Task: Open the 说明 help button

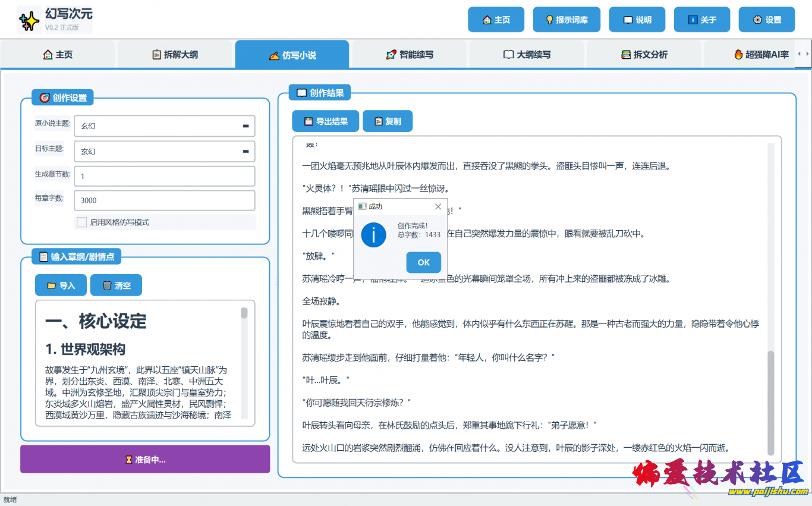Action: 637,20
